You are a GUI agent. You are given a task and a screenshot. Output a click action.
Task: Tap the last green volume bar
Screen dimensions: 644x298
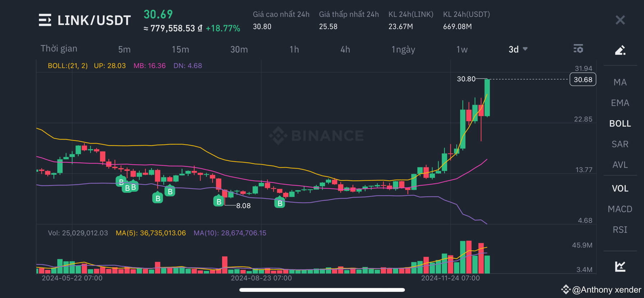487,265
